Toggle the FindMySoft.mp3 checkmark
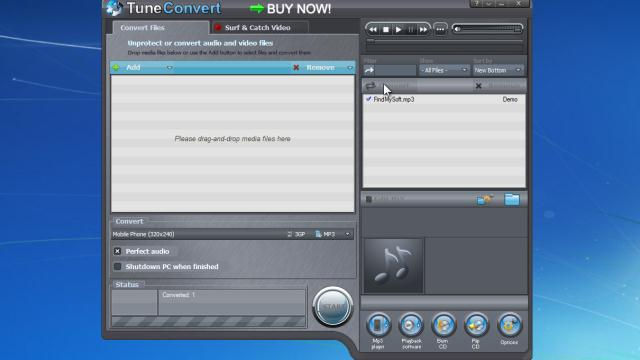The width and height of the screenshot is (640, 360). (x=369, y=99)
